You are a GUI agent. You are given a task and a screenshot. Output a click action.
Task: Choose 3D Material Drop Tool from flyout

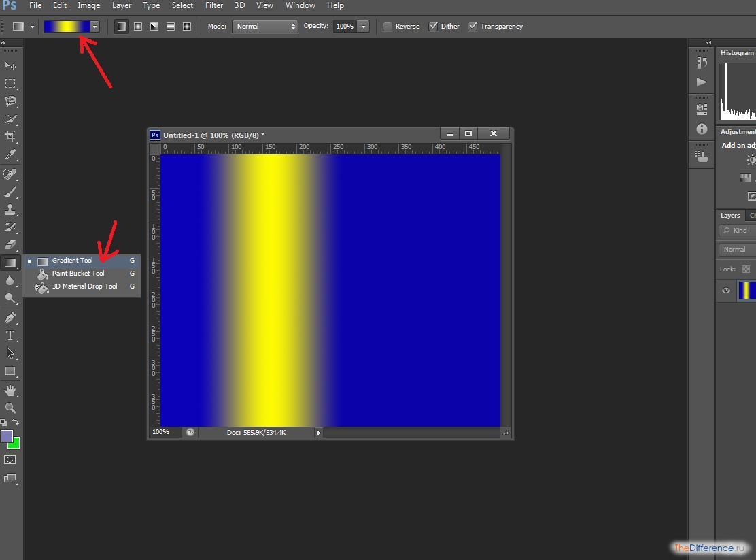point(82,286)
